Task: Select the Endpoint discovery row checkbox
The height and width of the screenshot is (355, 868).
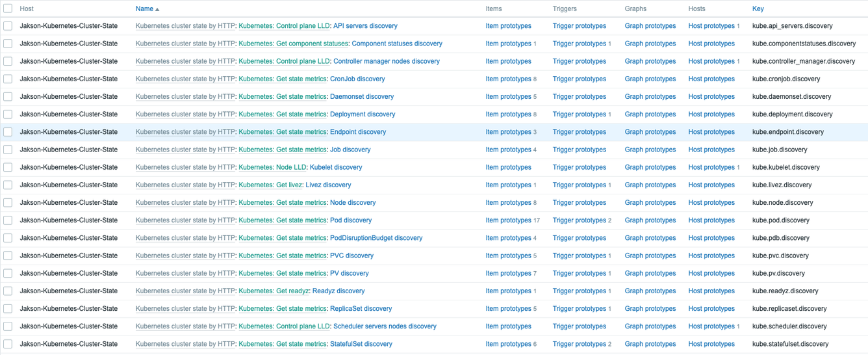Action: (x=8, y=132)
